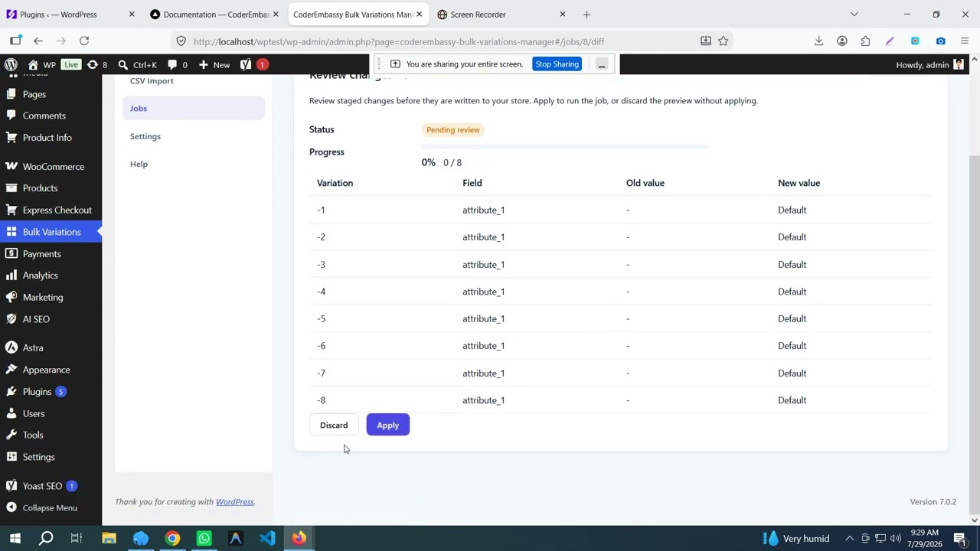
Task: Open Visual Studio Code from taskbar
Action: pos(267,538)
